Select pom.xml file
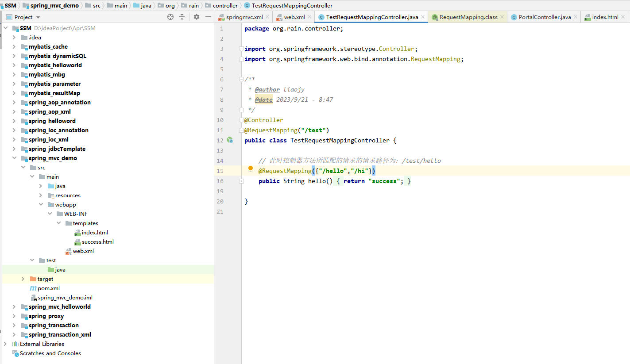Screen dimensions: 630x364 [49, 288]
